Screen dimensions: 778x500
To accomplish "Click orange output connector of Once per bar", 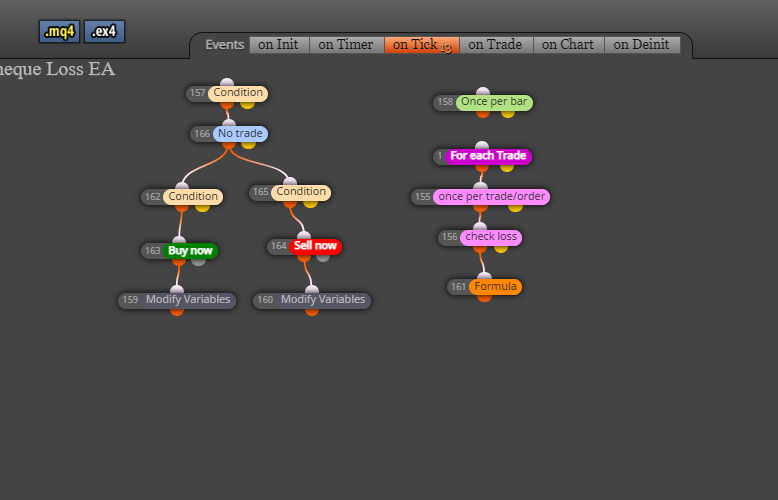I will point(483,114).
